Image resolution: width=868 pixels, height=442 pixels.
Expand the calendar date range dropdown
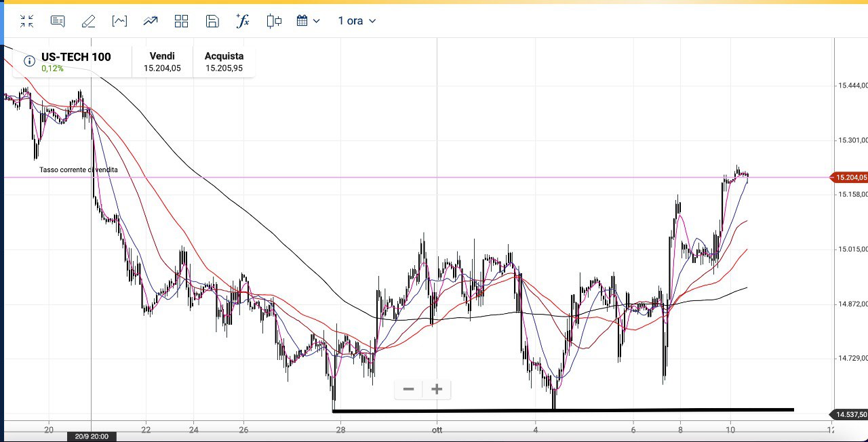308,21
